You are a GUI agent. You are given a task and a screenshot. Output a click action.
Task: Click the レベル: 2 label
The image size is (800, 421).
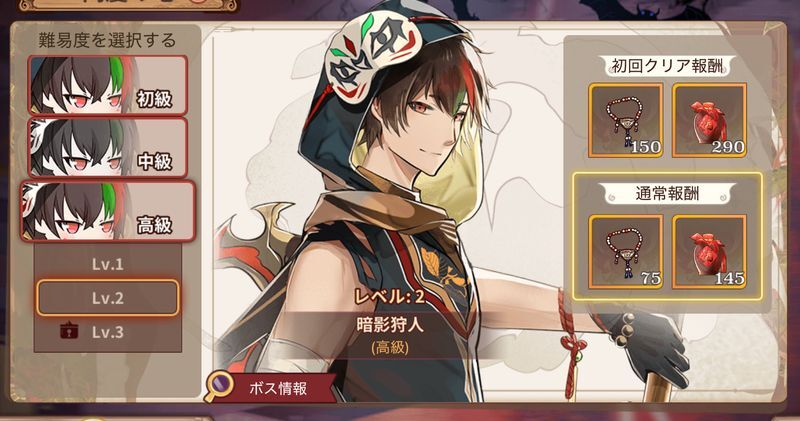pos(390,296)
